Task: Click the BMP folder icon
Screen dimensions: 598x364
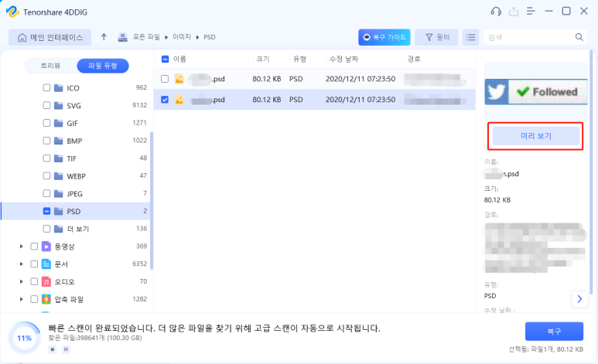Action: tap(58, 141)
